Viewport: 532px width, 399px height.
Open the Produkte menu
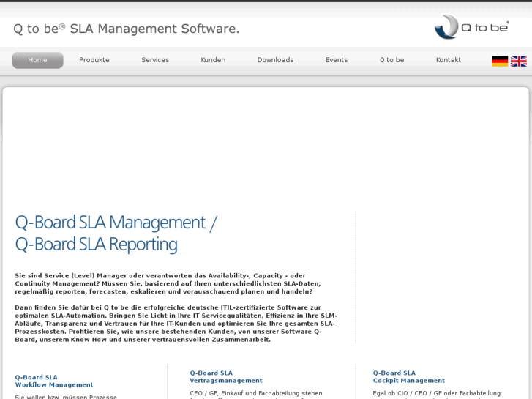tap(94, 60)
